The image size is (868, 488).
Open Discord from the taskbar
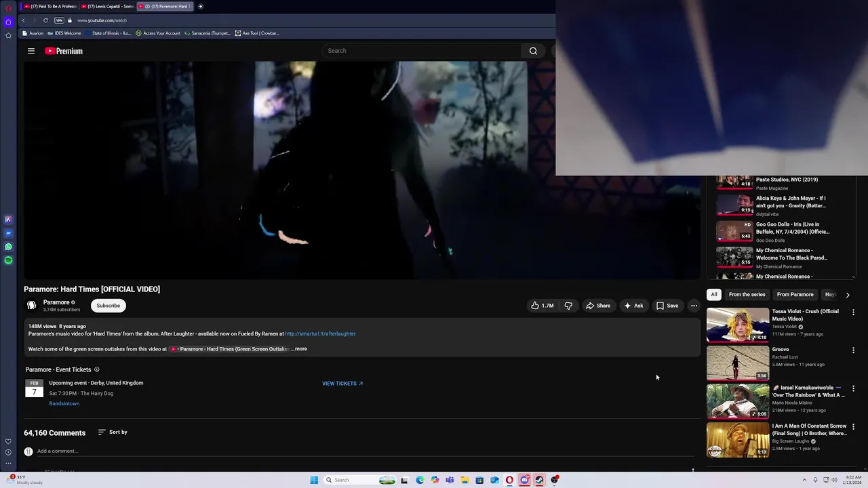[x=525, y=480]
